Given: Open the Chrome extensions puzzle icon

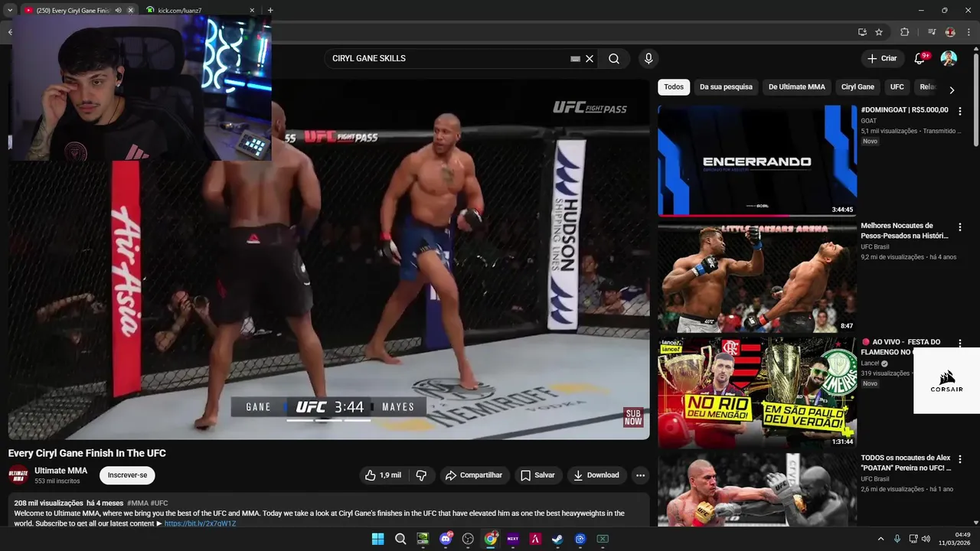Looking at the screenshot, I should click(905, 32).
